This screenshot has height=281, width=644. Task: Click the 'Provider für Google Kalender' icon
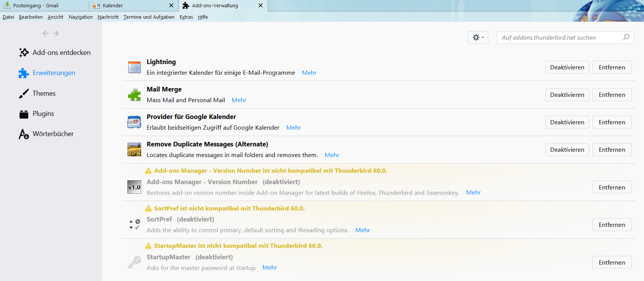point(134,122)
